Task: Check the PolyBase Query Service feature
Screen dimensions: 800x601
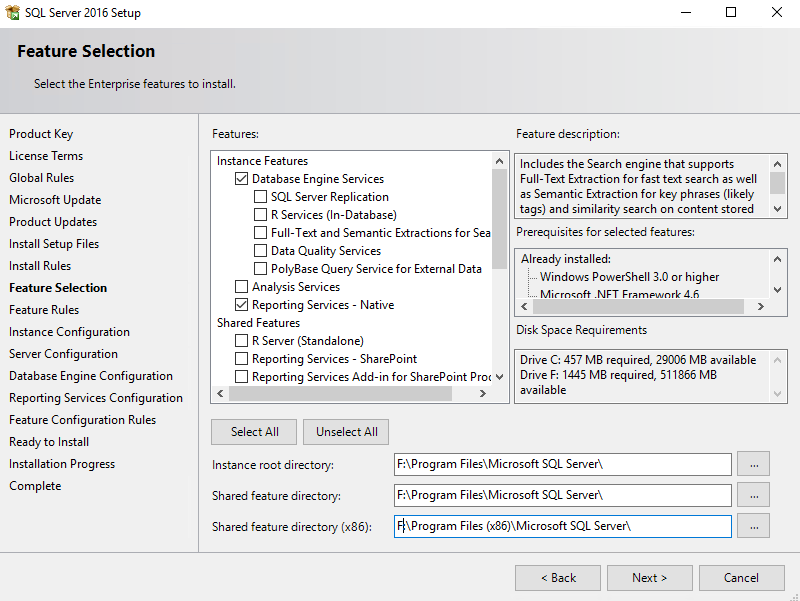Action: point(260,269)
